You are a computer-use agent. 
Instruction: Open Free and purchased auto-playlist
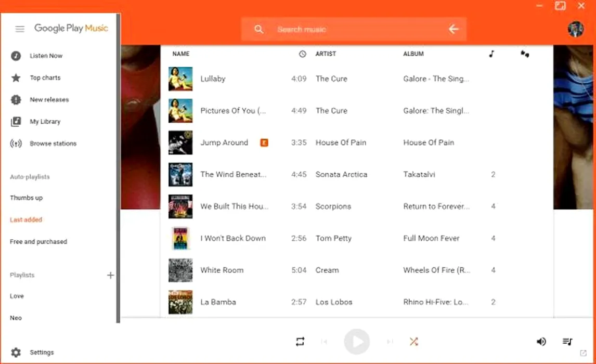[x=38, y=242]
